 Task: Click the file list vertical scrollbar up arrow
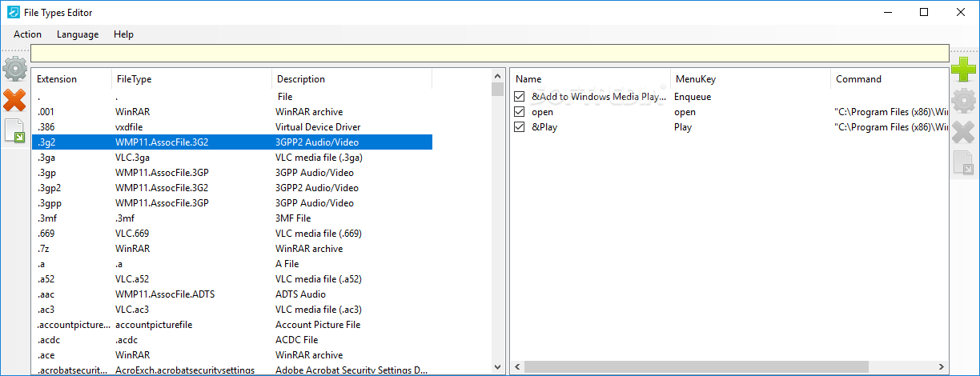(497, 75)
